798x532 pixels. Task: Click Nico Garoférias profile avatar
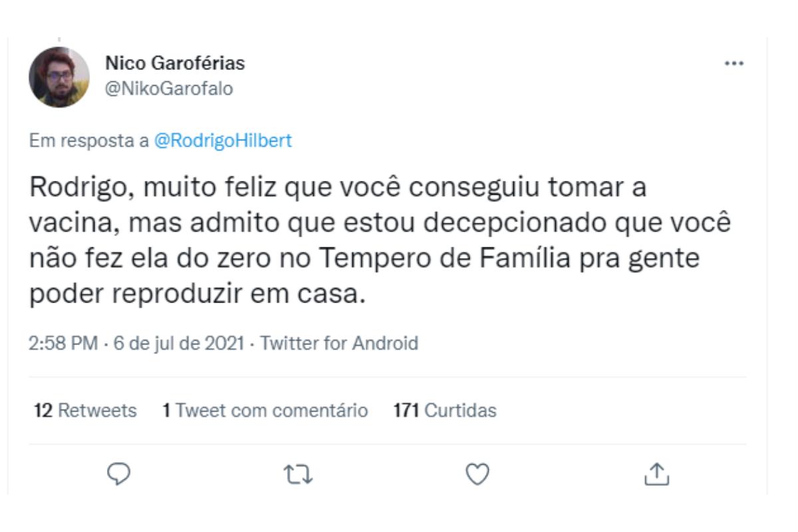tap(59, 77)
